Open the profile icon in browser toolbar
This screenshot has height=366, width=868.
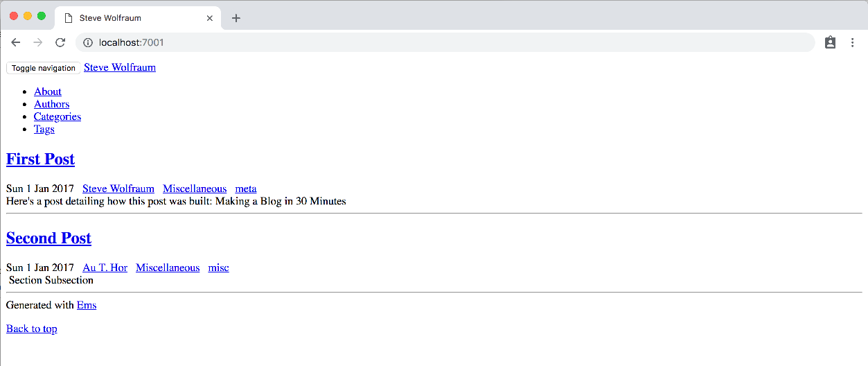830,42
